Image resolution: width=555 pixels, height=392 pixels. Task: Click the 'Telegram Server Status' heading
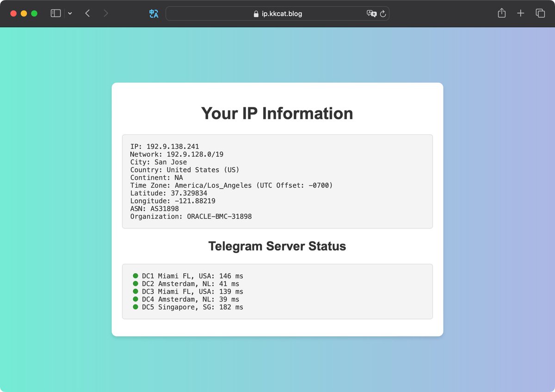(277, 246)
